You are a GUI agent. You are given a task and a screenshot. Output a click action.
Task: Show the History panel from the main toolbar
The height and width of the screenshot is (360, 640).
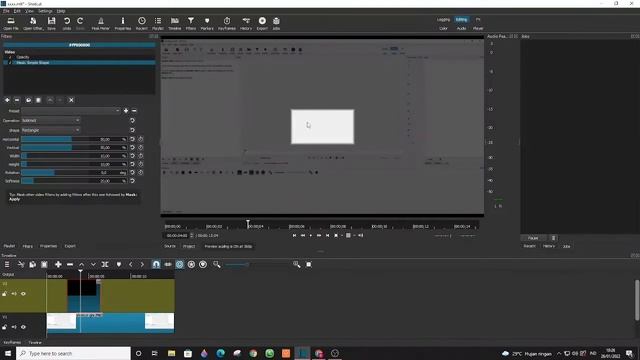click(246, 23)
